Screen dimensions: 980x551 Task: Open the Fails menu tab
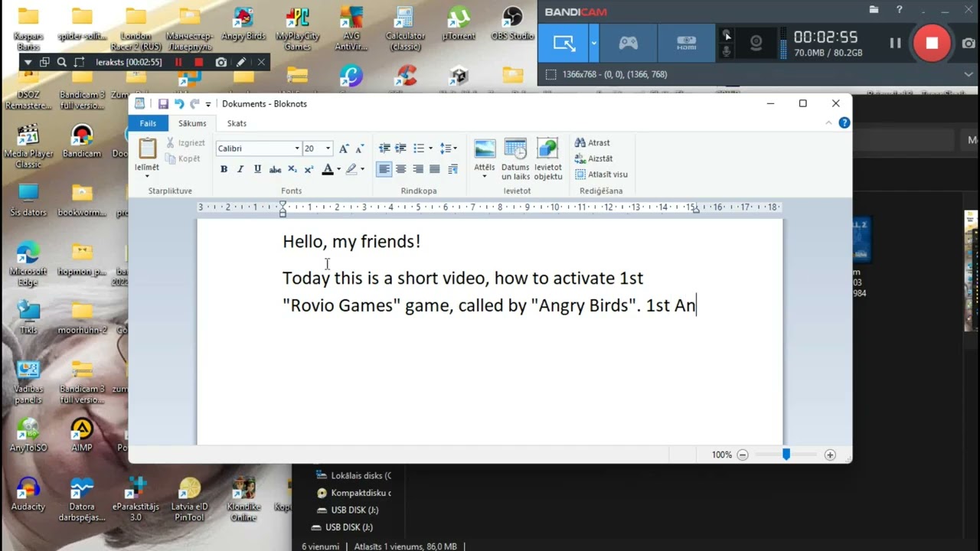pyautogui.click(x=148, y=123)
